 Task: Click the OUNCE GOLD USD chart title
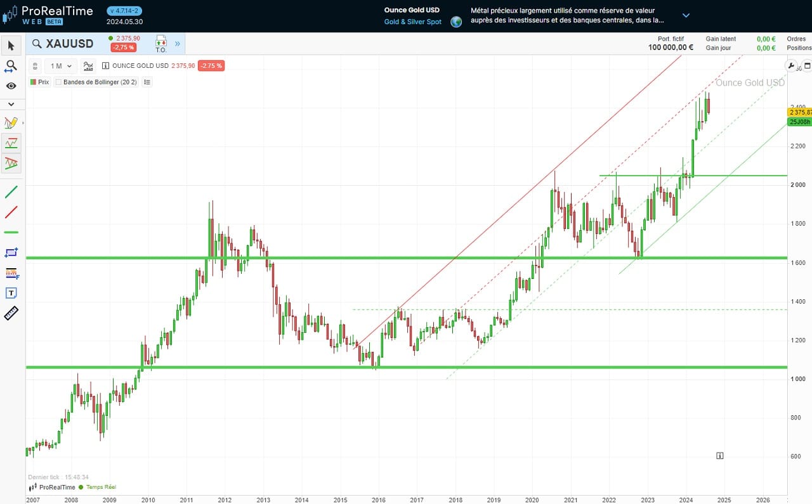tap(140, 66)
